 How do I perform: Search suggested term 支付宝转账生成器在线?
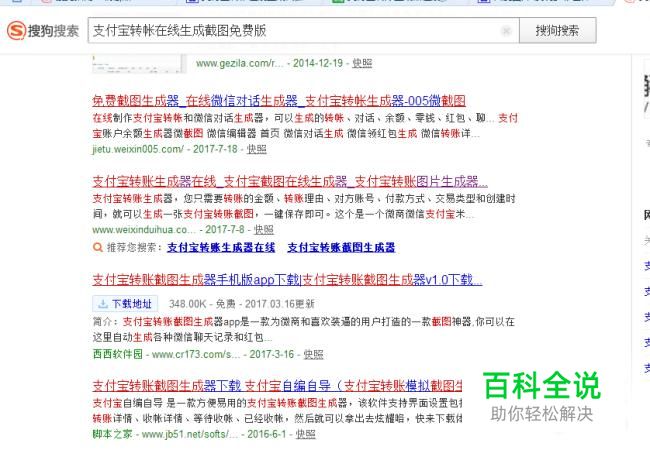point(221,248)
